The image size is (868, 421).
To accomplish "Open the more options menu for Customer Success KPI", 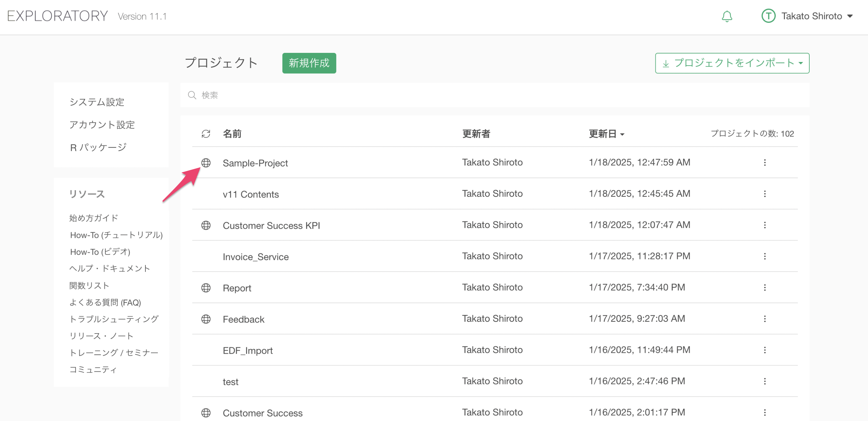I will [x=765, y=225].
